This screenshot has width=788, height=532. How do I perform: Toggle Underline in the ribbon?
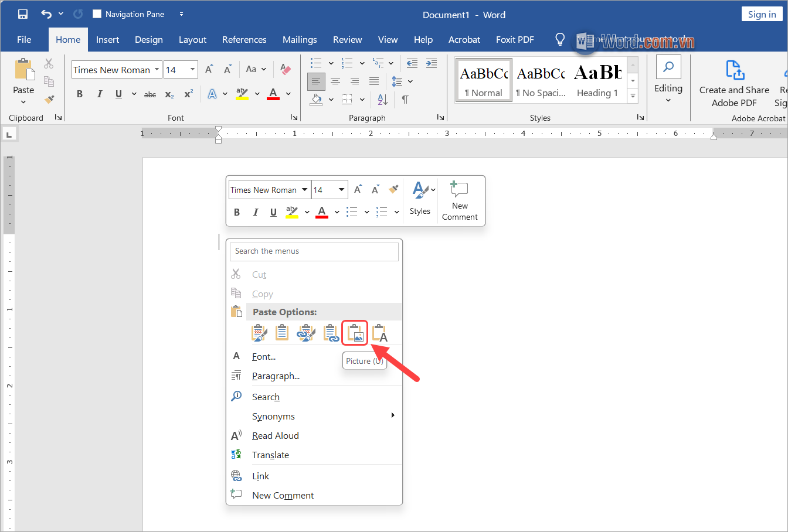coord(118,94)
